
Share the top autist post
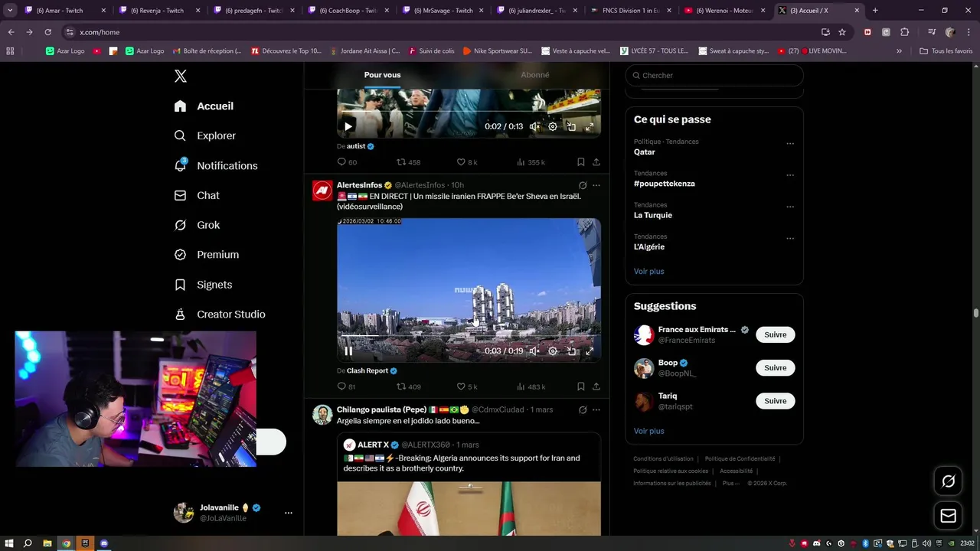[x=596, y=162]
